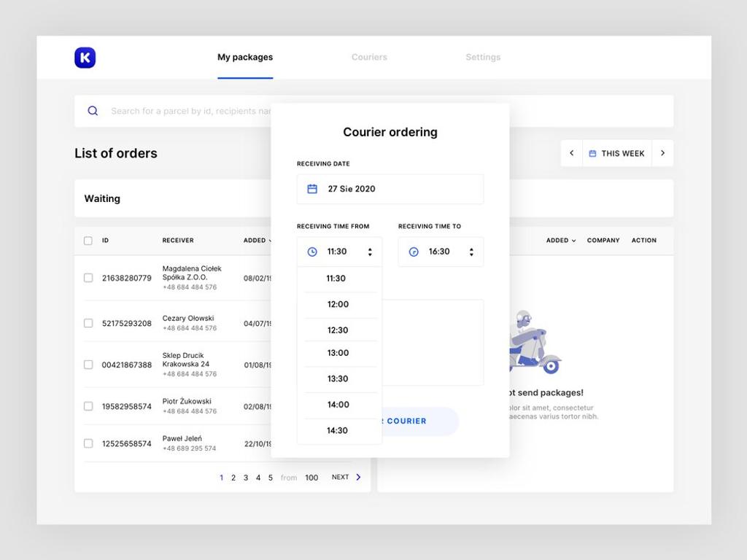Select 12:30 in the time list
The image size is (747, 560).
pos(338,330)
